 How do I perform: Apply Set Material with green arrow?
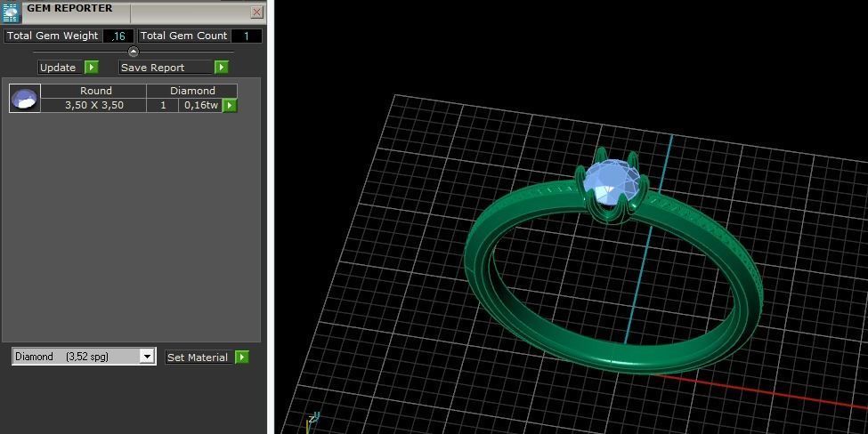point(242,358)
